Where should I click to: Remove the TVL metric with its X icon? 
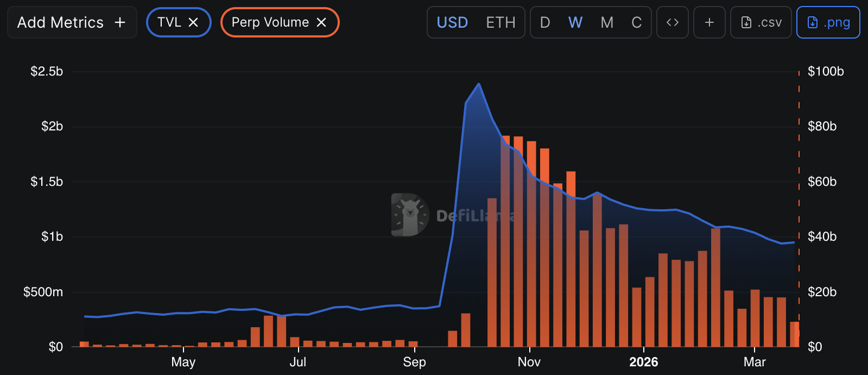click(193, 22)
